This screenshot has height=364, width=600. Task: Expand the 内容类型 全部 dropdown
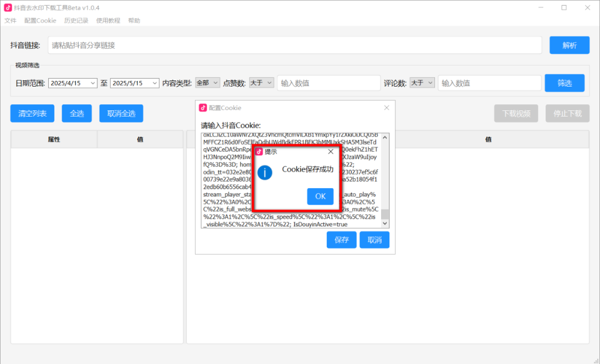207,83
